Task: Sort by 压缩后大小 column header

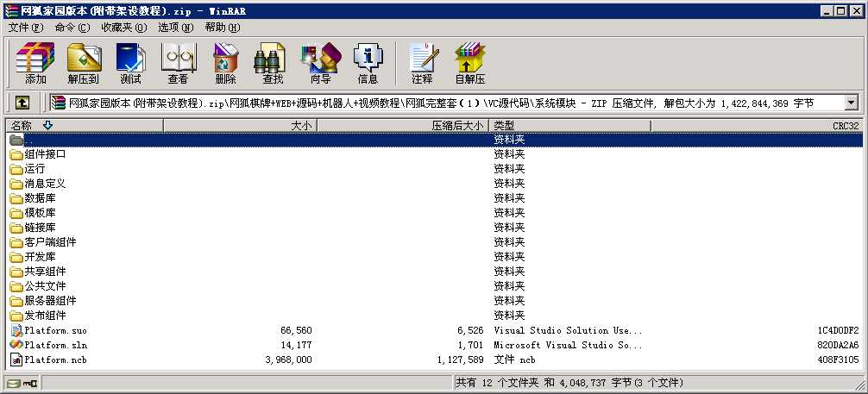Action: tap(403, 126)
